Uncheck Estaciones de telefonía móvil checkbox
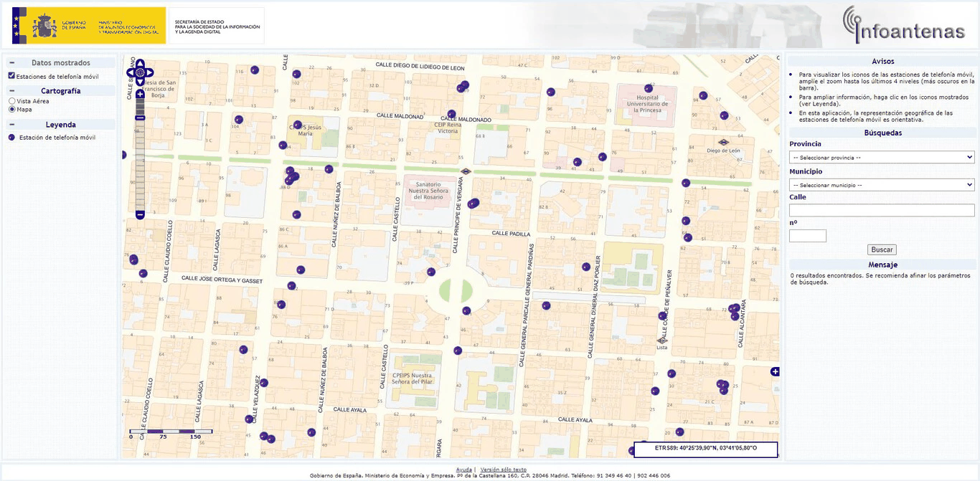 [11, 76]
